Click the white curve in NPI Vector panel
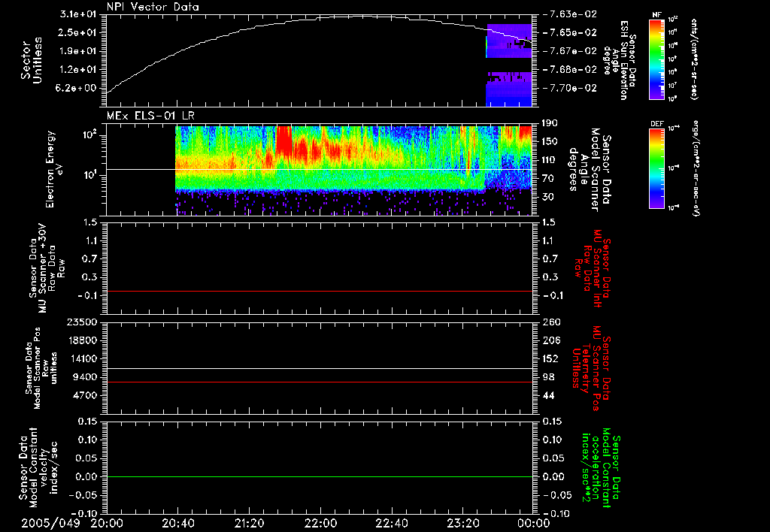The image size is (770, 532). (320, 18)
